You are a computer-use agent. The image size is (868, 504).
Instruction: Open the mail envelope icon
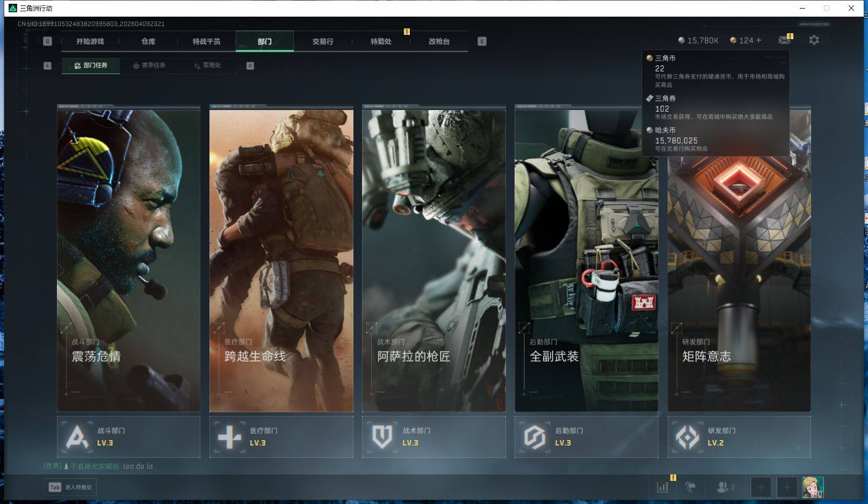point(784,40)
